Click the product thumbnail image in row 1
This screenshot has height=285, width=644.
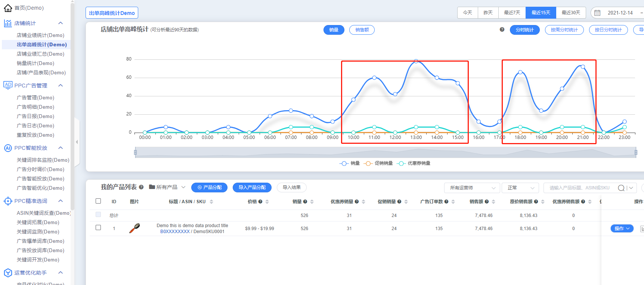tap(134, 228)
